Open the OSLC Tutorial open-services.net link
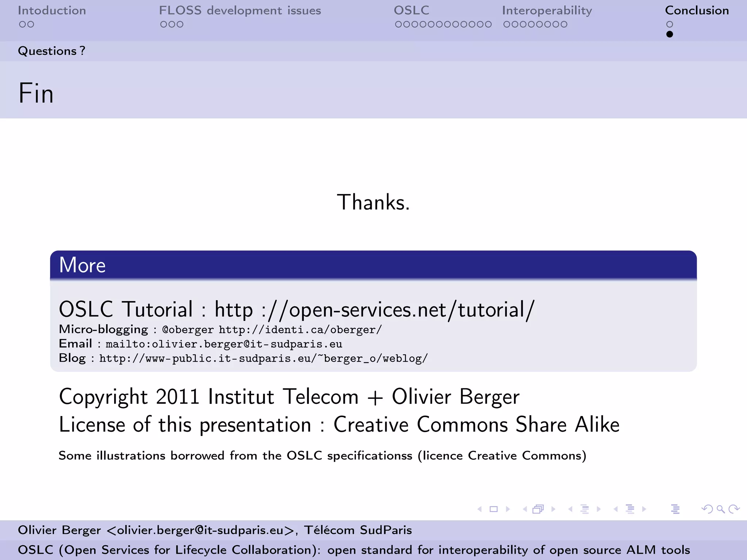747x560 pixels. [374, 310]
